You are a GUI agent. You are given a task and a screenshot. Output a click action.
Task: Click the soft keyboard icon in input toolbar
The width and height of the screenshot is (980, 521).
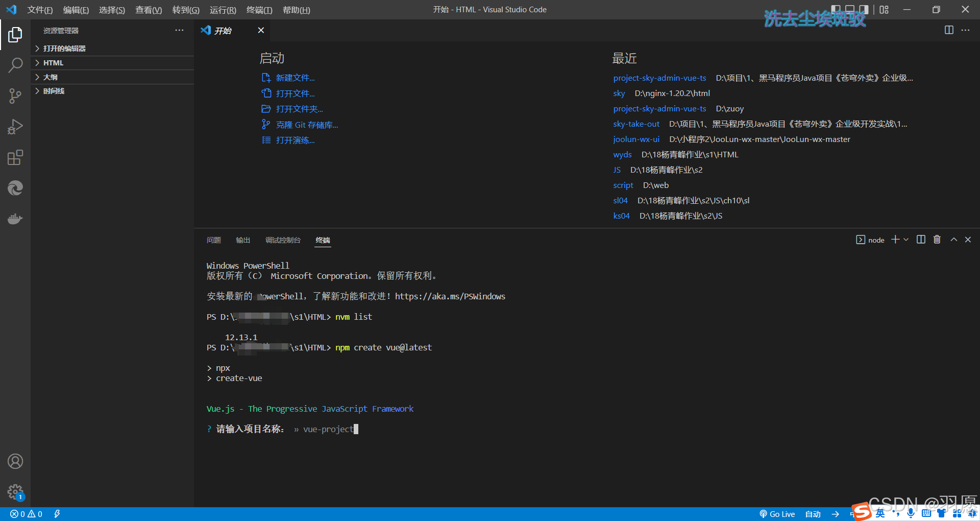tap(926, 513)
